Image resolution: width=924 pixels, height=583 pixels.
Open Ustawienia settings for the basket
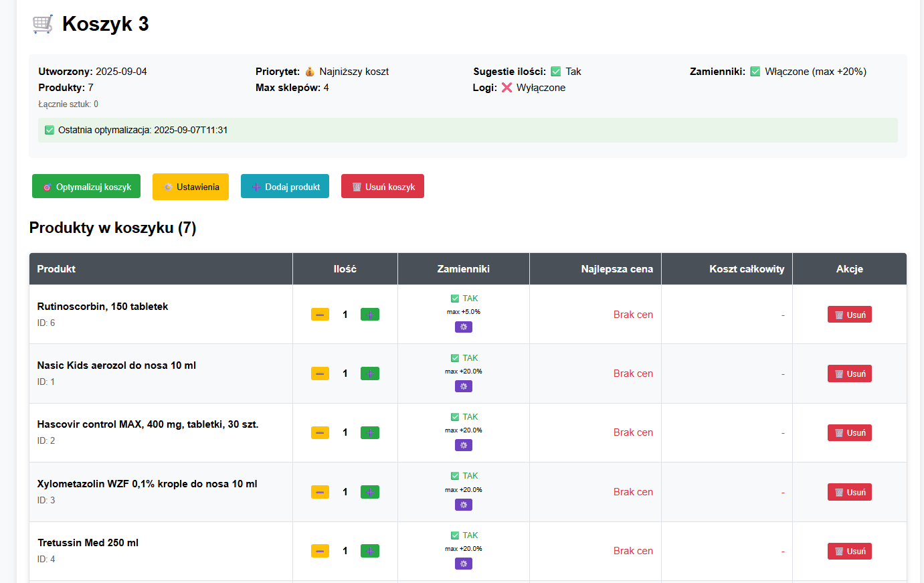point(191,187)
